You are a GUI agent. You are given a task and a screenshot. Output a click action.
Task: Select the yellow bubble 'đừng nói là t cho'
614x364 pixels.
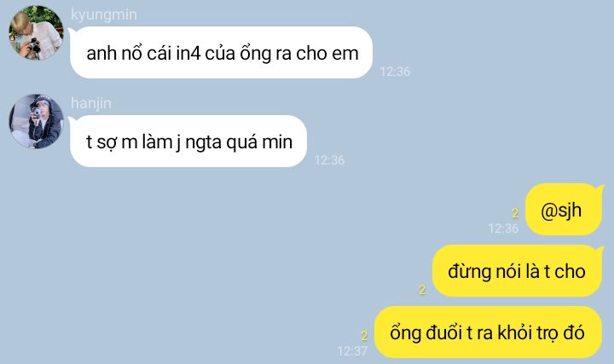[x=517, y=271]
